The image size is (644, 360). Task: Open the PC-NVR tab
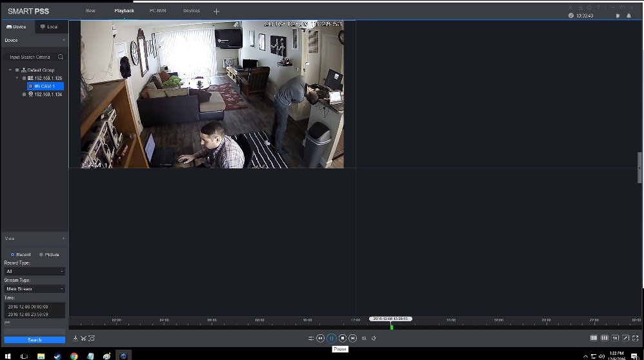(157, 11)
